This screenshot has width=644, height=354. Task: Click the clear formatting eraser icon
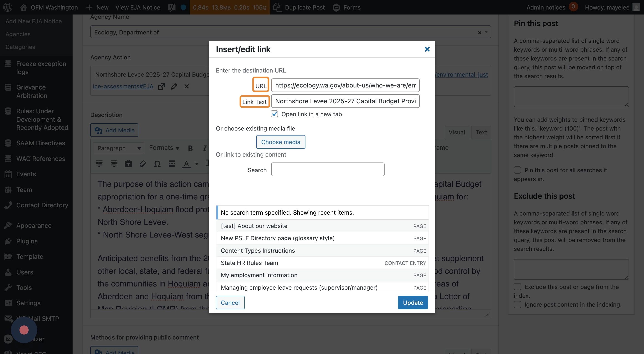click(142, 164)
